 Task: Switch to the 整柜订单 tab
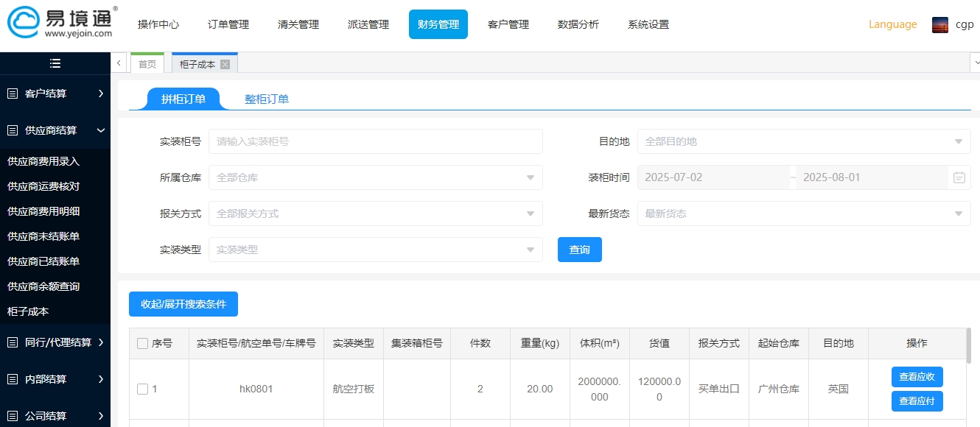(x=267, y=99)
